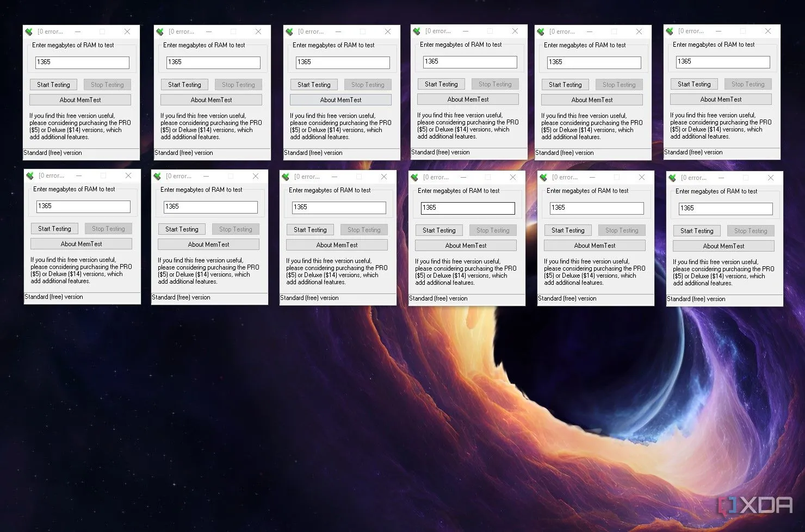Click "Standard (free) version" status in top row's third window
The height and width of the screenshot is (532, 805).
(313, 153)
